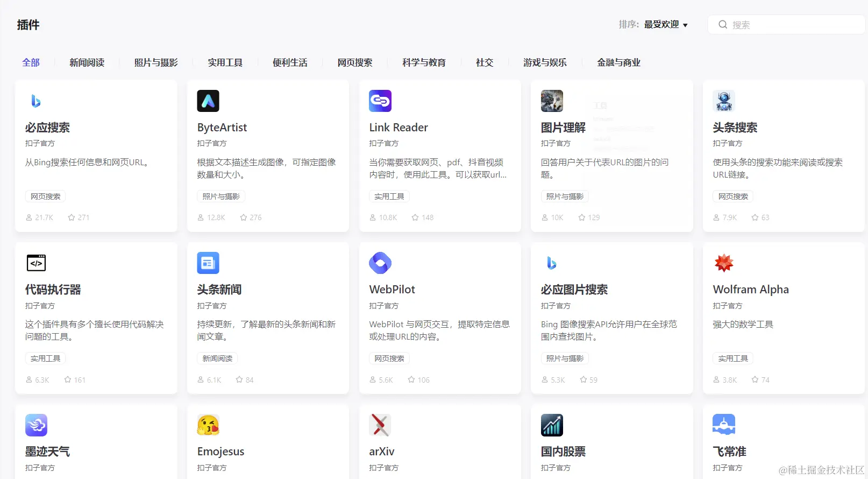The image size is (868, 479).
Task: Click the Link Reader chain icon
Action: tap(380, 101)
